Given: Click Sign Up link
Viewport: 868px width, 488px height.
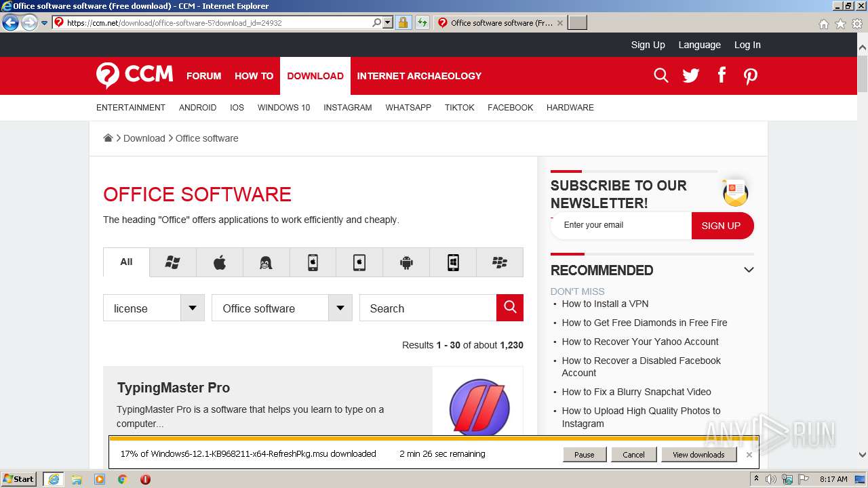Looking at the screenshot, I should (x=648, y=45).
